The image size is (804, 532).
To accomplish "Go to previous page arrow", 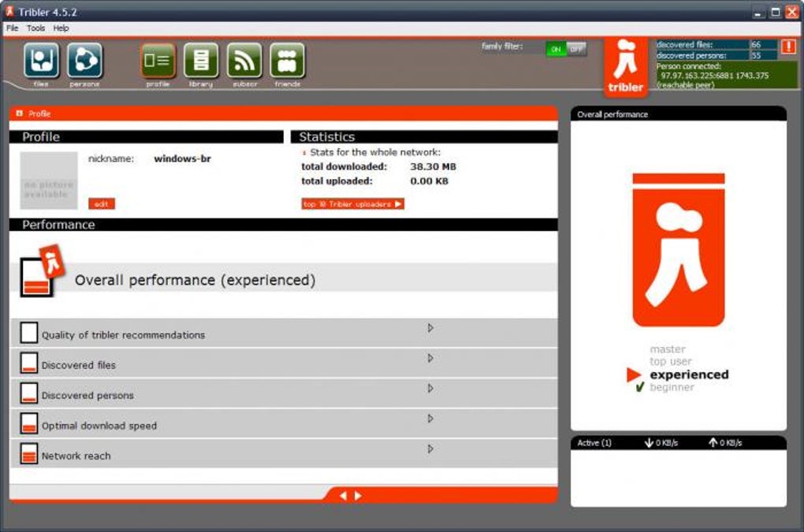I will pyautogui.click(x=344, y=496).
